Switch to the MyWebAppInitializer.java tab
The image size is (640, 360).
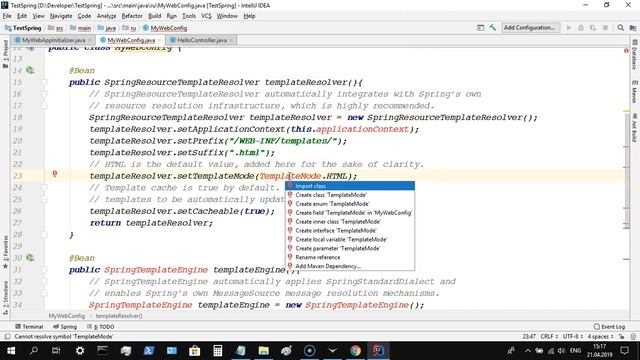point(53,40)
